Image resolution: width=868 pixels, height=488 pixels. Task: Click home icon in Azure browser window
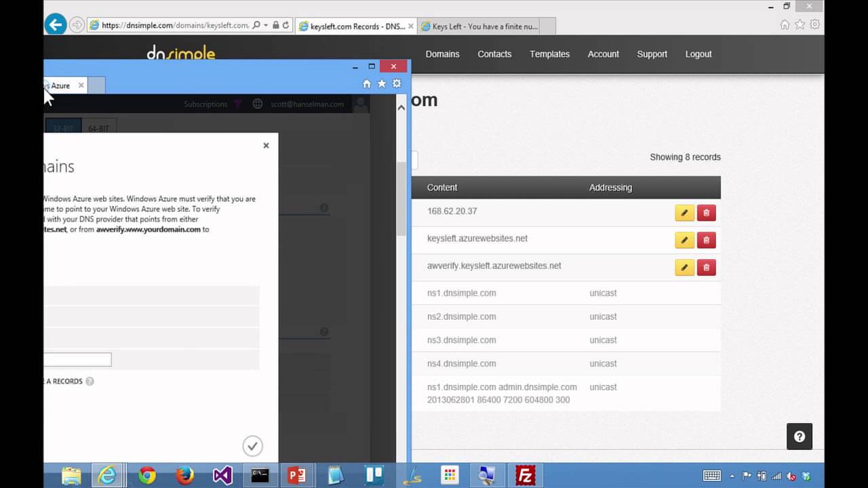coord(367,83)
